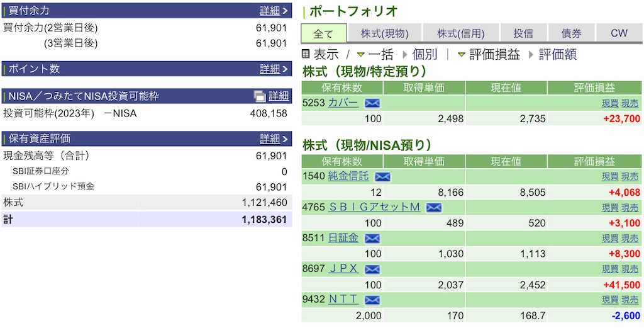Select 個別 display mode

coord(425,54)
